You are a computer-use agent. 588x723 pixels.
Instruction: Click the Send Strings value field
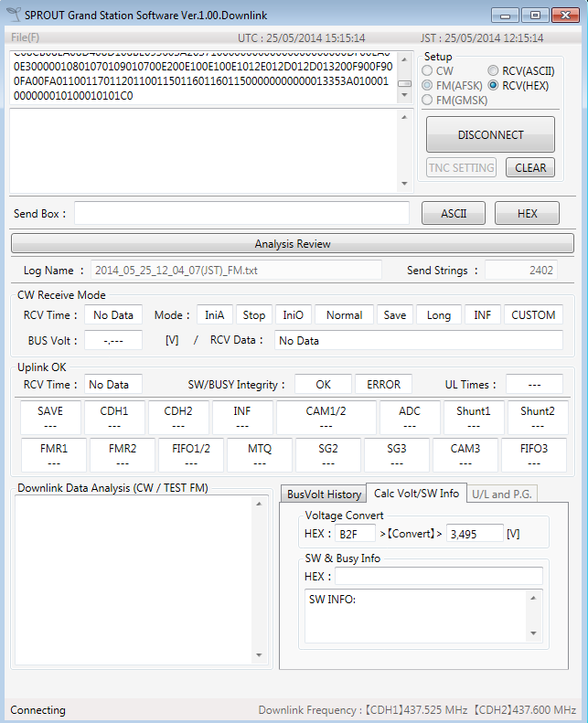520,271
